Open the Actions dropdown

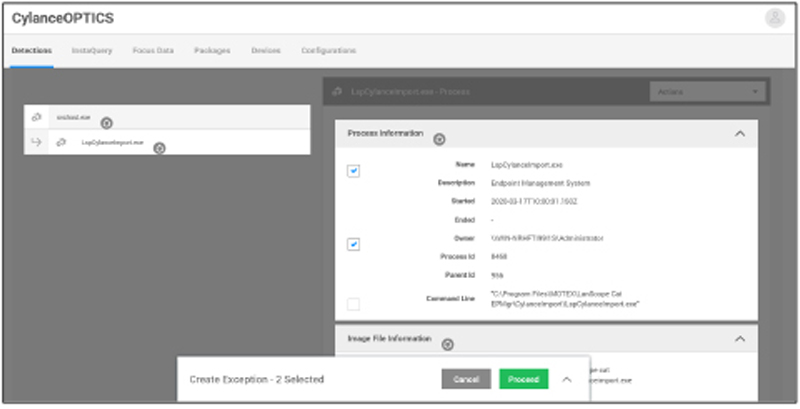(708, 92)
